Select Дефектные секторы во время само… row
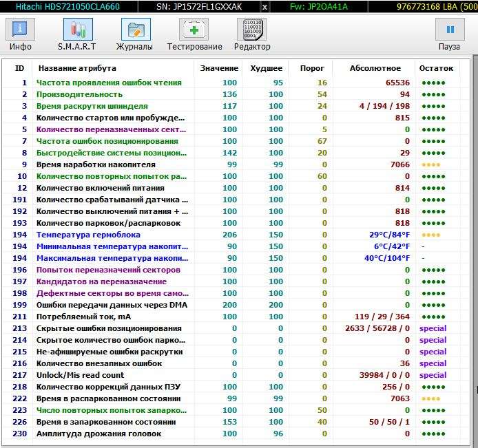 pyautogui.click(x=235, y=293)
